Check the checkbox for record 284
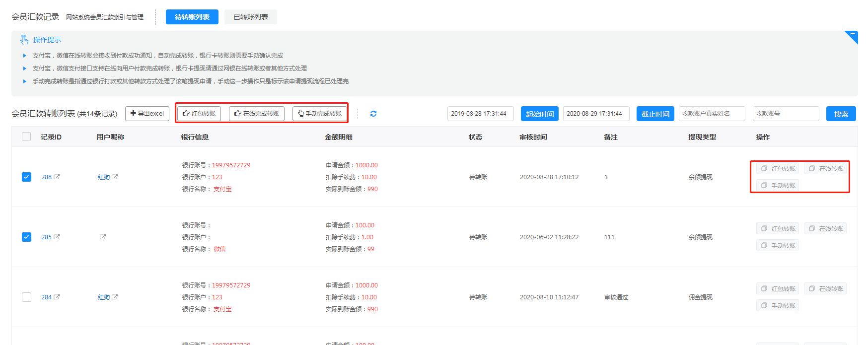 click(26, 297)
